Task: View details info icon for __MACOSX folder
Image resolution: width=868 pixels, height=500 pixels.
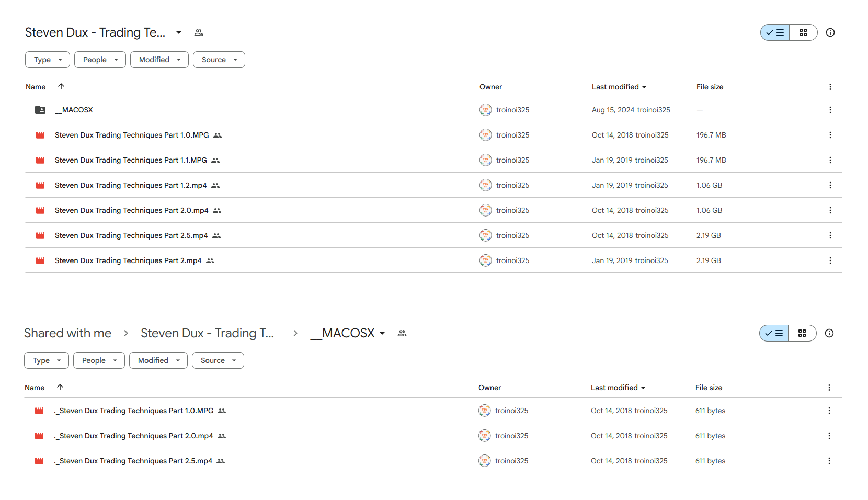Action: tap(829, 333)
